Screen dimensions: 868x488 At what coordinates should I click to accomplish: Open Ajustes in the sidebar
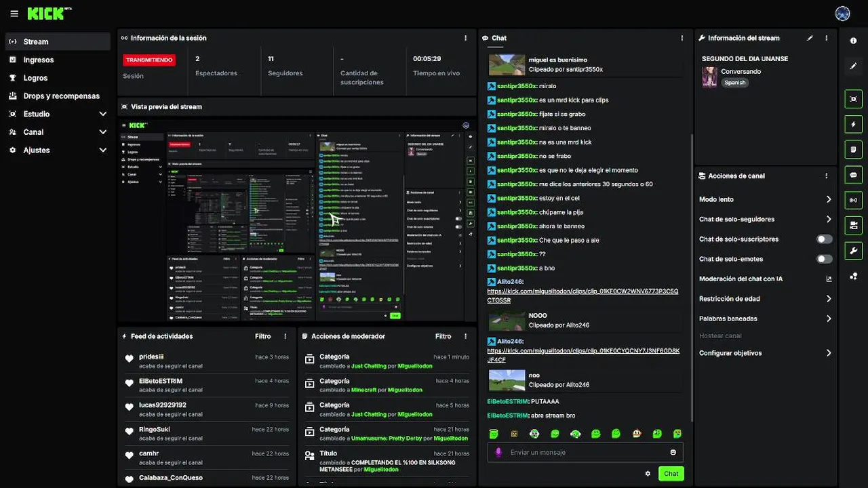point(58,150)
